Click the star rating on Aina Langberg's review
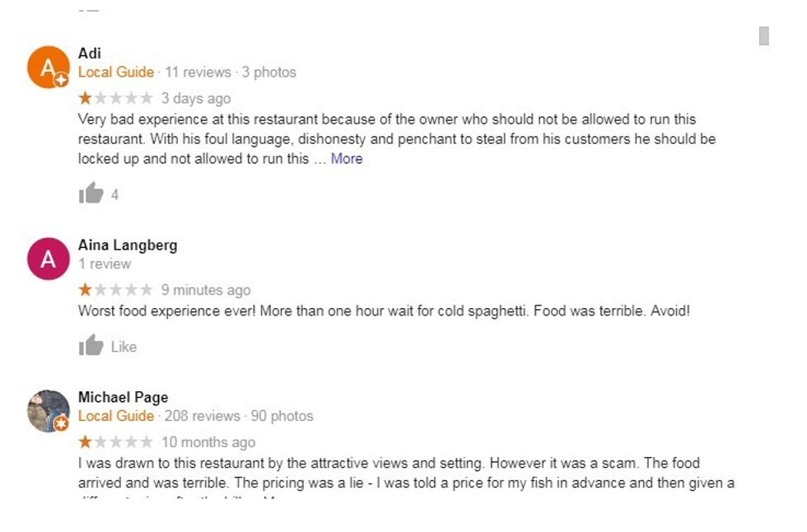 [x=115, y=290]
